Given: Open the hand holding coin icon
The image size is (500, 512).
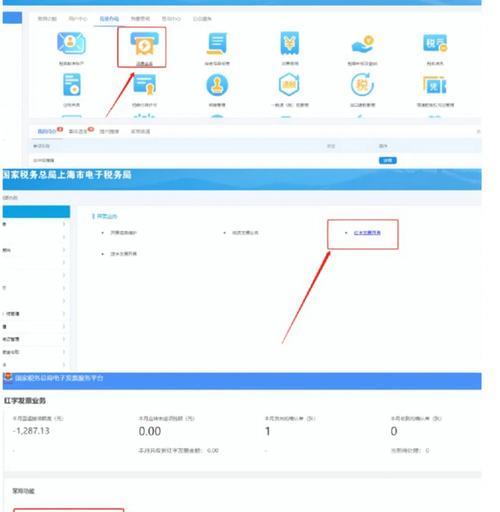Looking at the screenshot, I should click(x=363, y=44).
